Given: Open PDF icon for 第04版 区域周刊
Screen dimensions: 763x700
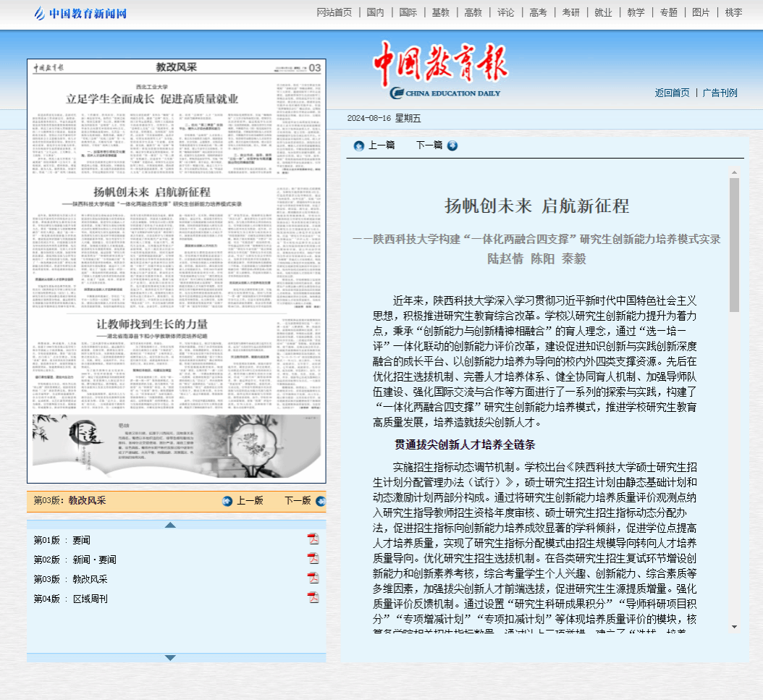Looking at the screenshot, I should (313, 597).
